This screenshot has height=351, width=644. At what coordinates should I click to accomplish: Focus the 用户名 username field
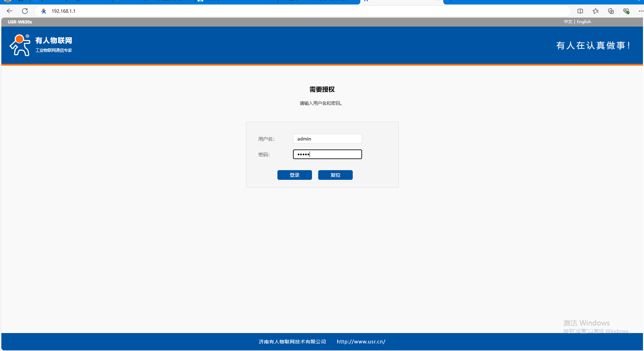click(327, 139)
